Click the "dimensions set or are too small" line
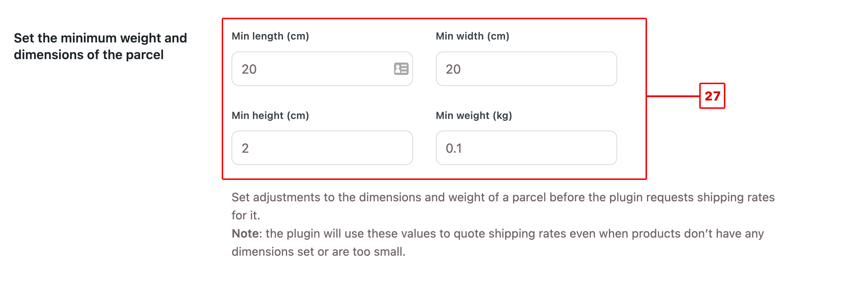This screenshot has height=288, width=868. 319,252
